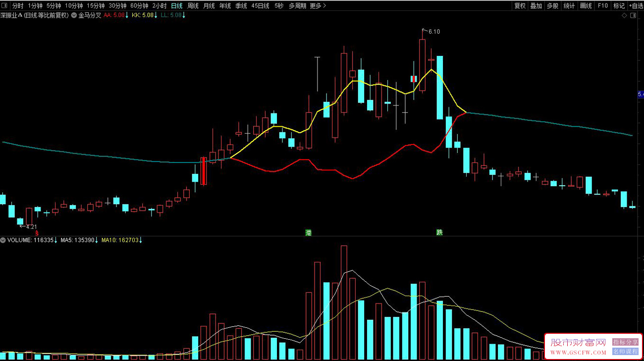Select the 2小时 period
Screen dimensions: 644x361
coord(160,6)
